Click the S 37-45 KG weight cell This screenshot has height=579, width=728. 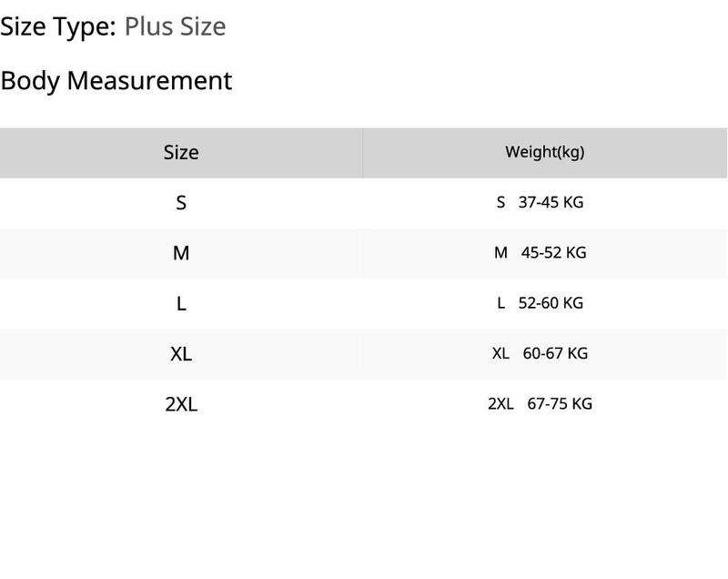pos(544,203)
